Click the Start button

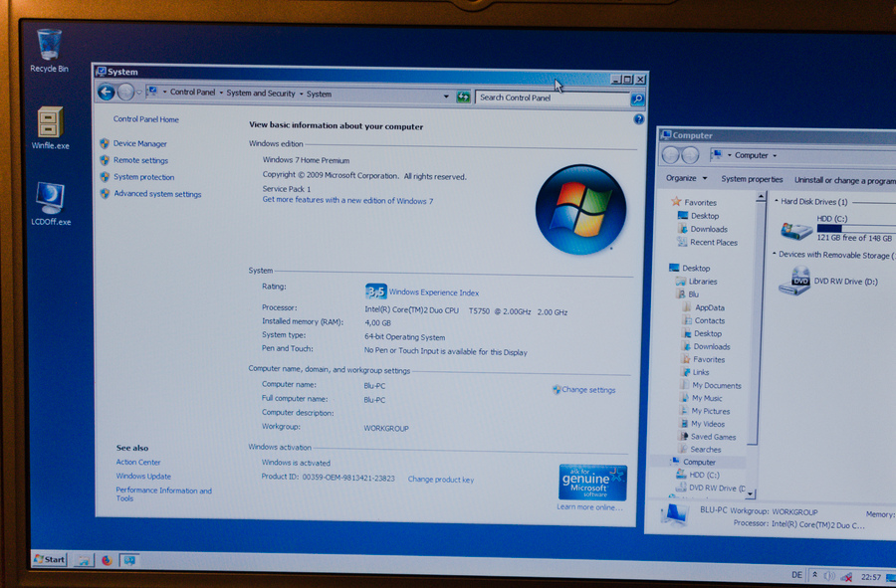pos(50,559)
